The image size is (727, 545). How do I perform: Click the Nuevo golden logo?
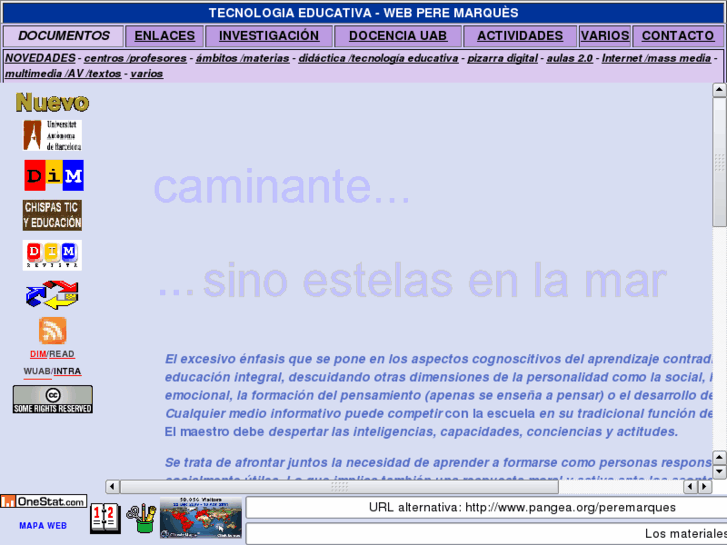coord(52,102)
